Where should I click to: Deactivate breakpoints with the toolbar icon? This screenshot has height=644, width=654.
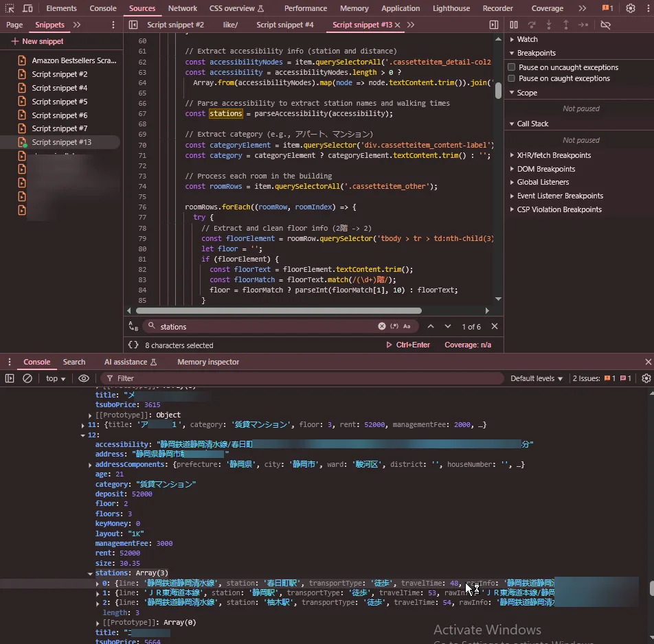coord(605,25)
